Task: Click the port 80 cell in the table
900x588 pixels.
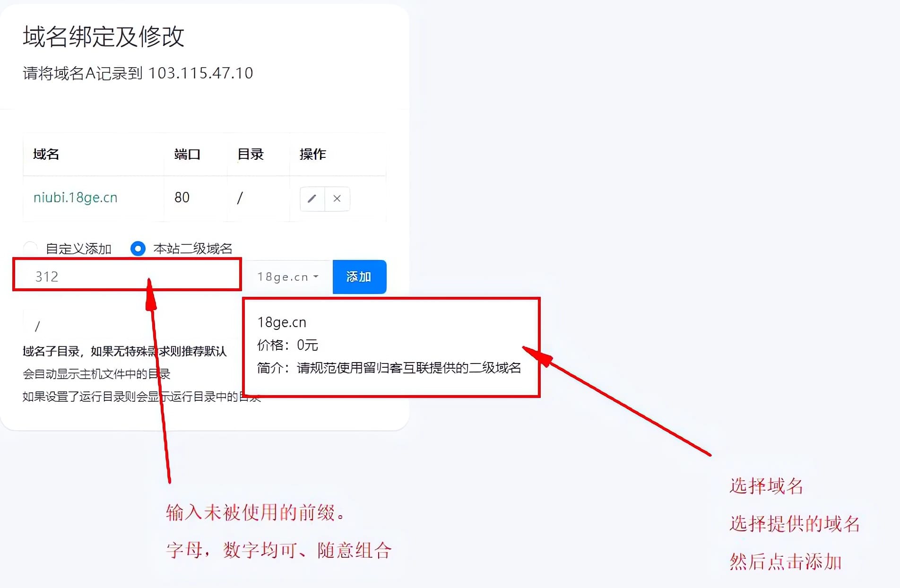Action: [182, 198]
